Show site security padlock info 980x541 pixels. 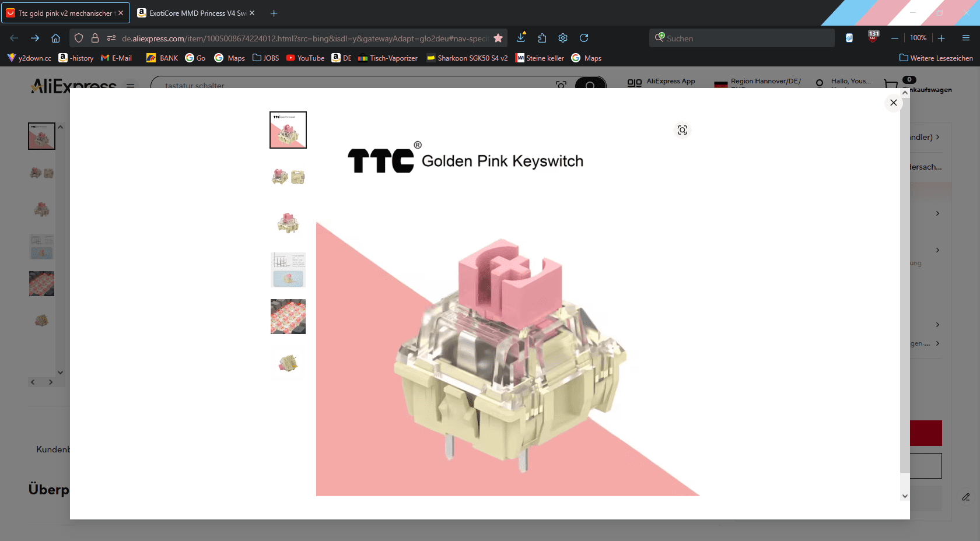[x=94, y=38]
